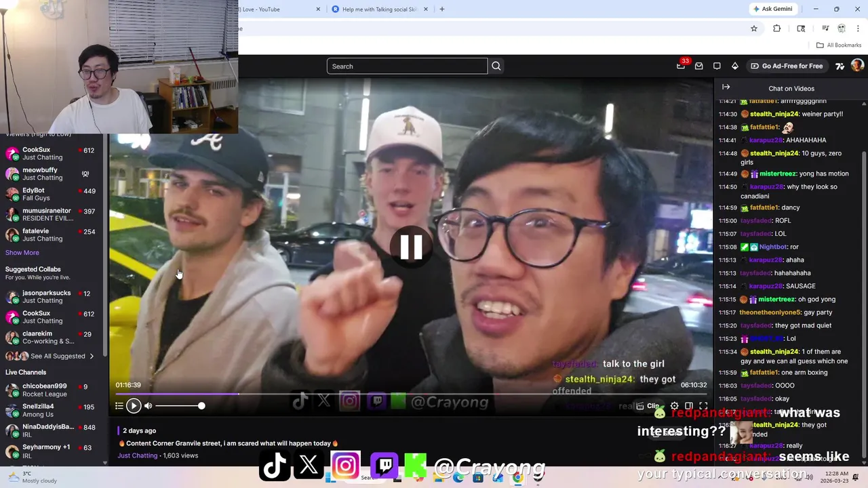Open Snellzilla4 Among Us channel
Screen dimensions: 868x488
click(x=51, y=410)
